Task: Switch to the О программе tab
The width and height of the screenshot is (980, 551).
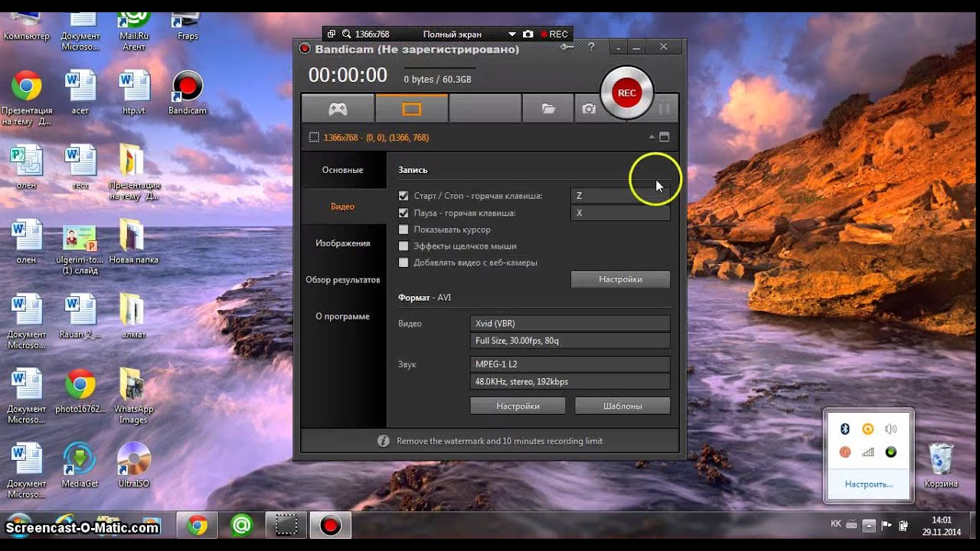Action: click(x=343, y=317)
